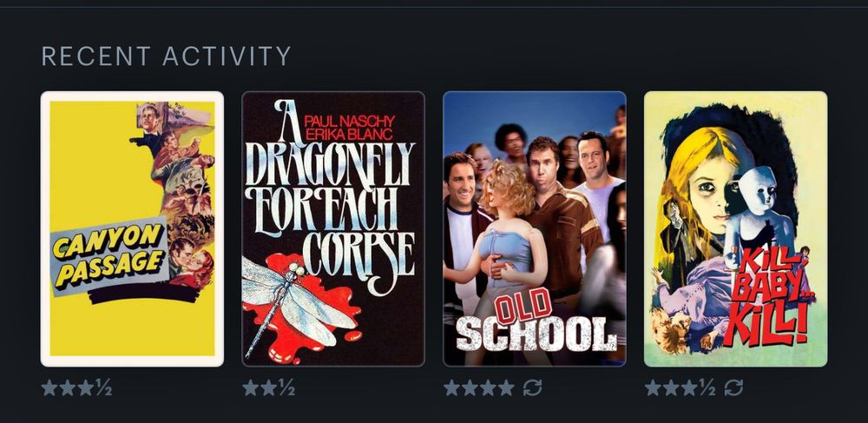The image size is (868, 423).
Task: Click the first star under Old School
Action: click(x=451, y=387)
